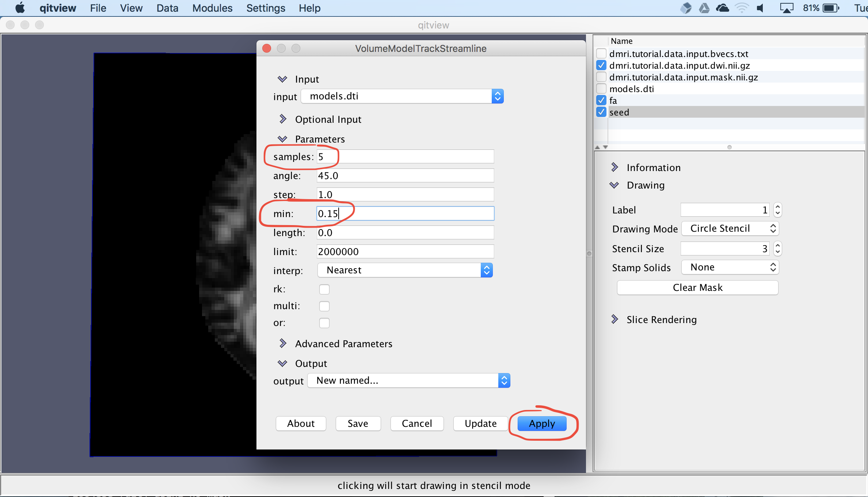Open the Drawing Mode Circle Stencil dropdown
Image resolution: width=868 pixels, height=497 pixels.
(x=730, y=228)
